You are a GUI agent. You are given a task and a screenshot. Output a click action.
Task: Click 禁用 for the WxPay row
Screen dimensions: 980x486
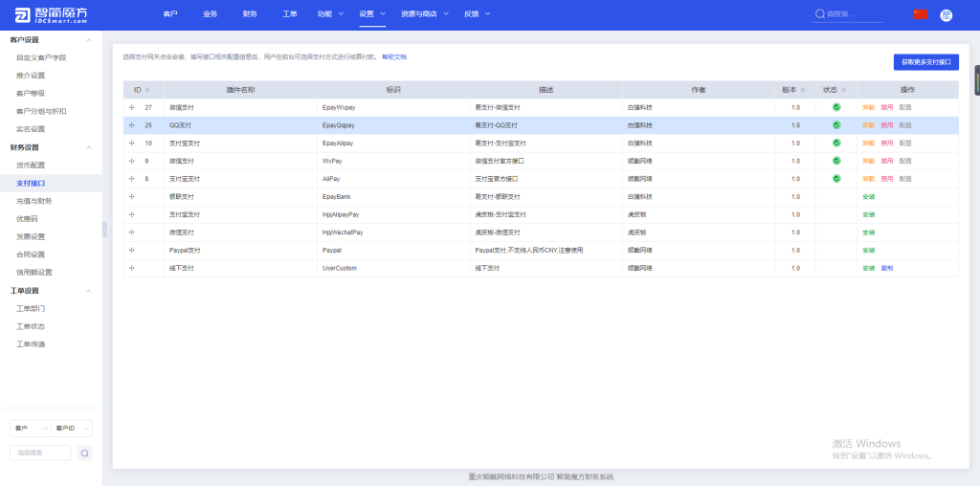click(x=887, y=161)
